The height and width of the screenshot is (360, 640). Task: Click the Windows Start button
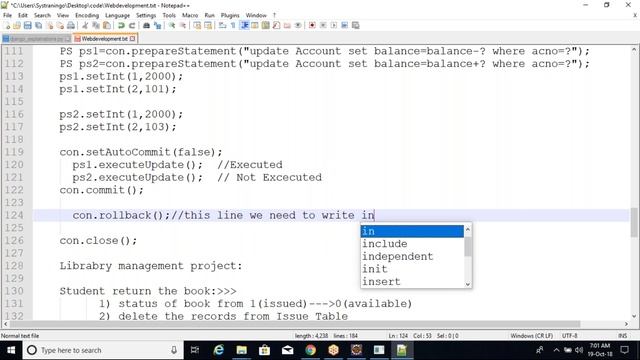coord(11,350)
